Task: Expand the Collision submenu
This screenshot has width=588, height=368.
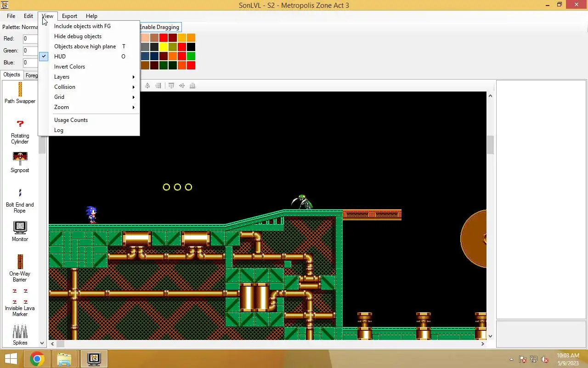Action: 89,87
